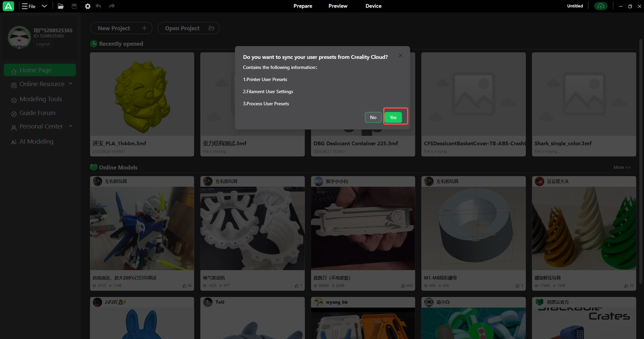Click the Home Page house icon

[14, 70]
